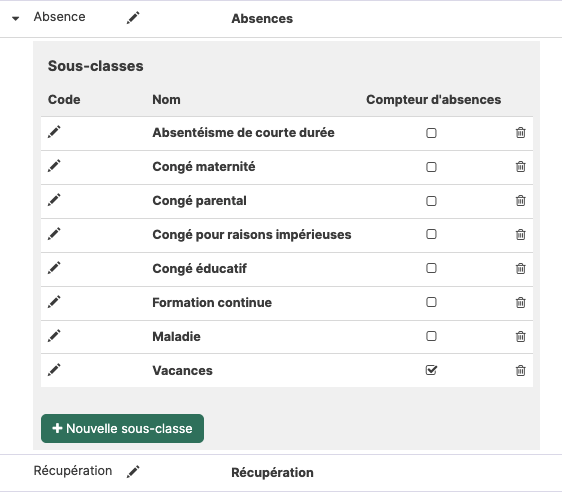Delete the Formation continue sub-class
The image size is (562, 494).
[x=520, y=302]
